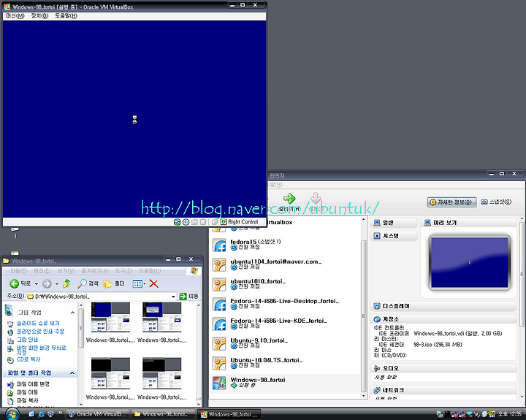526x420 pixels.
Task: Select the running Windows-98_fortoi machine
Action: click(286, 383)
